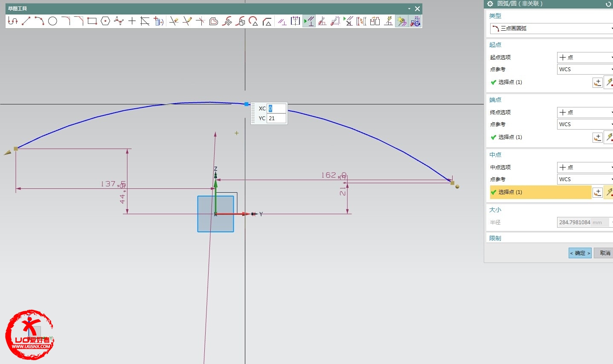
Task: Select the Make Symmetric tool
Action: pyautogui.click(x=295, y=21)
